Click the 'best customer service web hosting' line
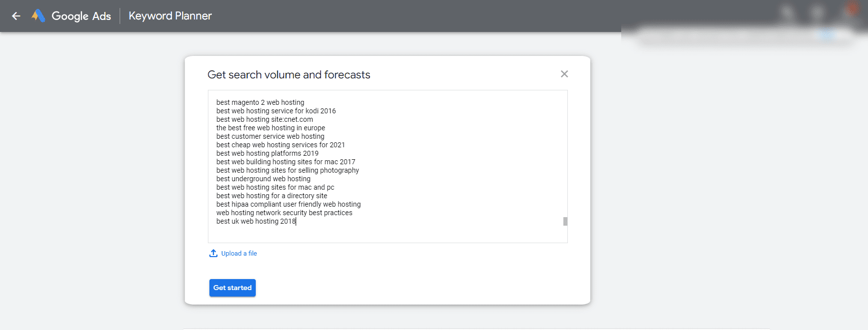 tap(270, 136)
